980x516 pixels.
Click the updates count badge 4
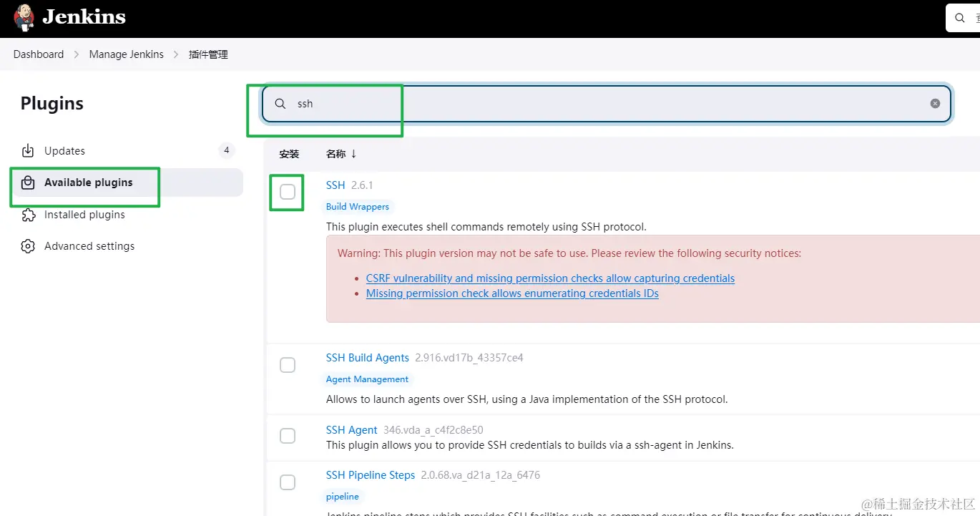(226, 150)
